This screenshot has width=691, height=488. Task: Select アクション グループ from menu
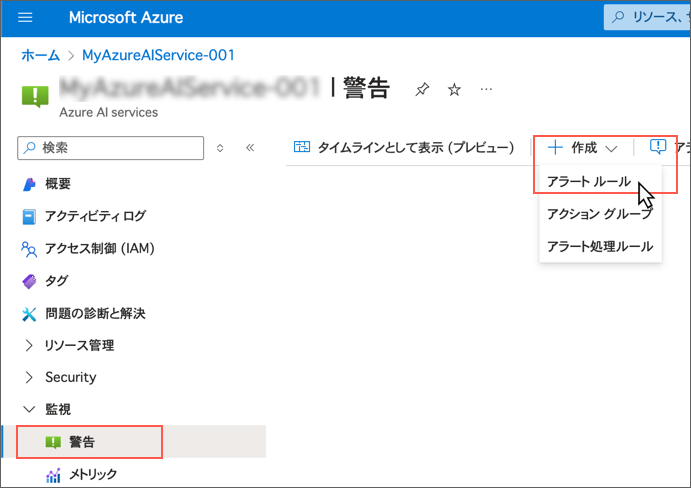pyautogui.click(x=600, y=214)
